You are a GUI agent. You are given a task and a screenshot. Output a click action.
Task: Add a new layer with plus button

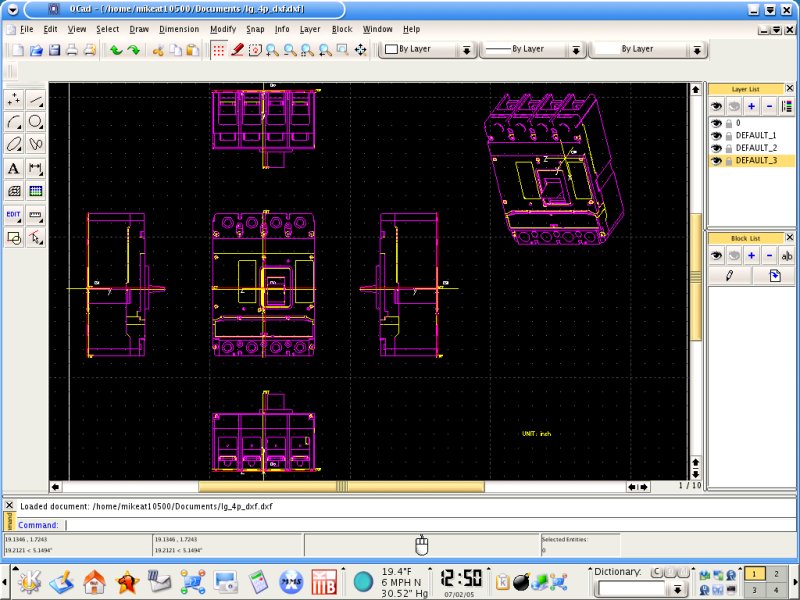751,106
